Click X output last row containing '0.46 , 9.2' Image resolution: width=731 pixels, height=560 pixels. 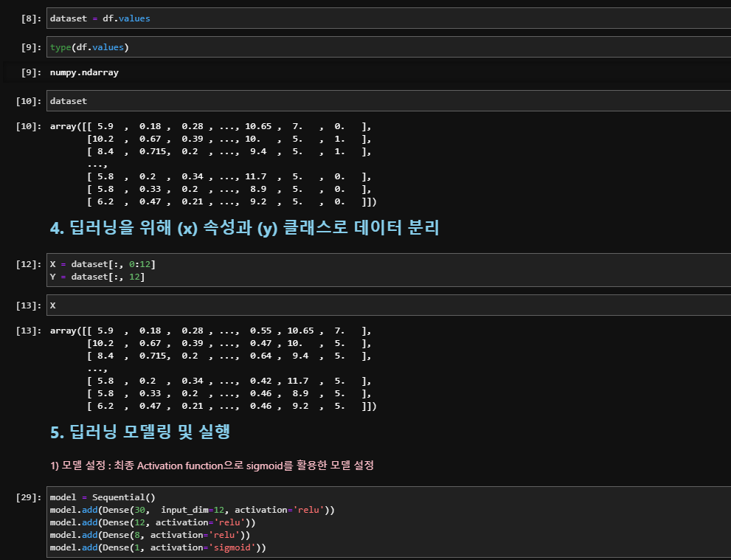pyautogui.click(x=232, y=406)
